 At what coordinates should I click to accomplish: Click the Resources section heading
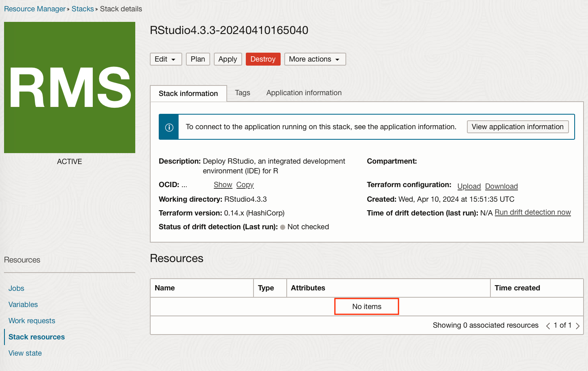[x=177, y=258]
